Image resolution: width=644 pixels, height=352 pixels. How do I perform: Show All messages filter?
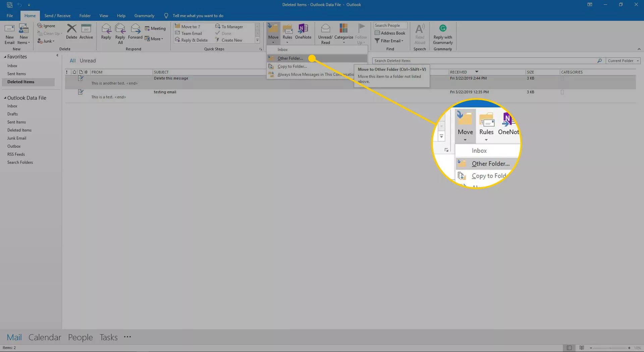72,61
